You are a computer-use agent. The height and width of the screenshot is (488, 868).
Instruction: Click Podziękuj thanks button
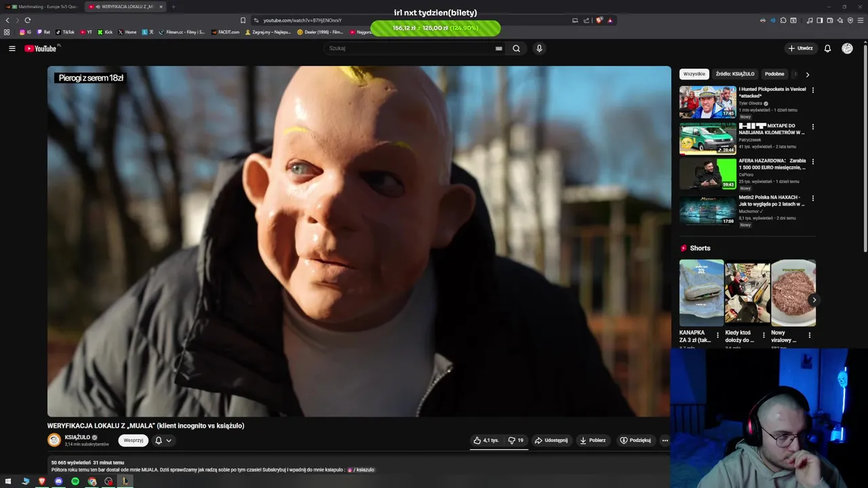click(635, 441)
